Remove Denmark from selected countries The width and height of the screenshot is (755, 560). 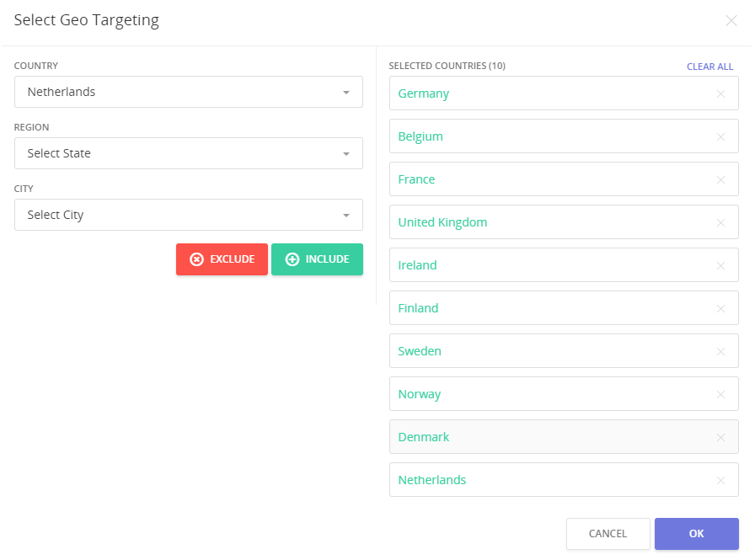(721, 437)
